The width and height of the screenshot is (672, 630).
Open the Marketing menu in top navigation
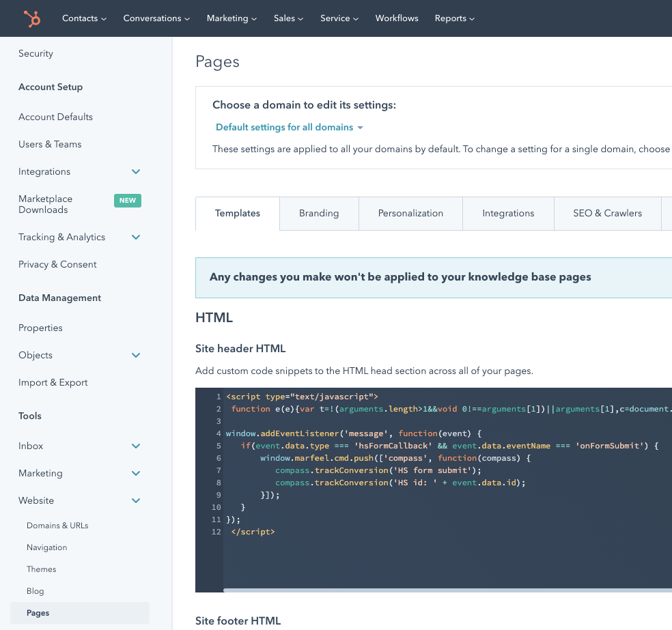(232, 18)
